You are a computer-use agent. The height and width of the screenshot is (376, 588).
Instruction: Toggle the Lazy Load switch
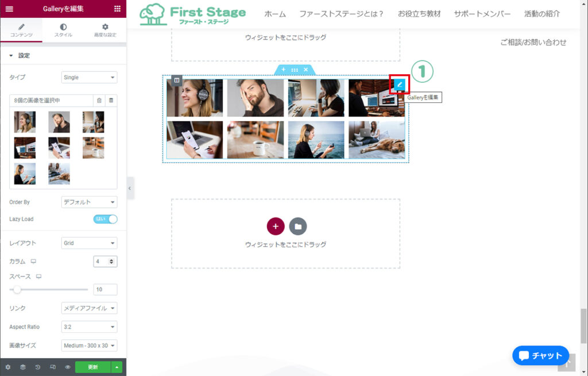tap(105, 219)
